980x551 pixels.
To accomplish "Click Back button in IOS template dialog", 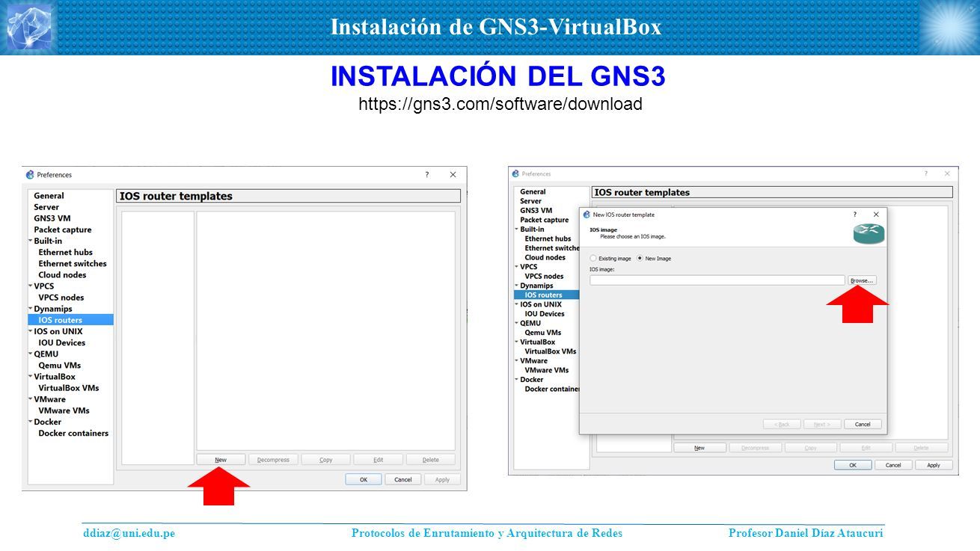I will (782, 424).
